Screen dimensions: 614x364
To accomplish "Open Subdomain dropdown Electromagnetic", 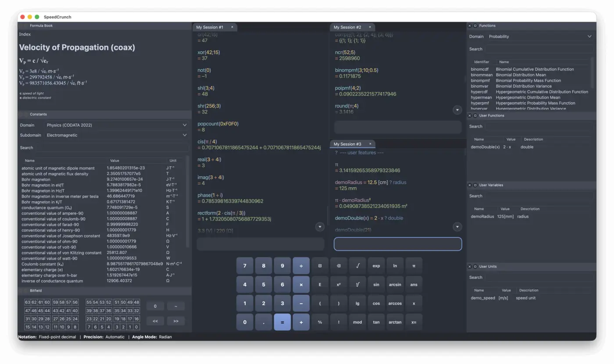I will point(117,135).
